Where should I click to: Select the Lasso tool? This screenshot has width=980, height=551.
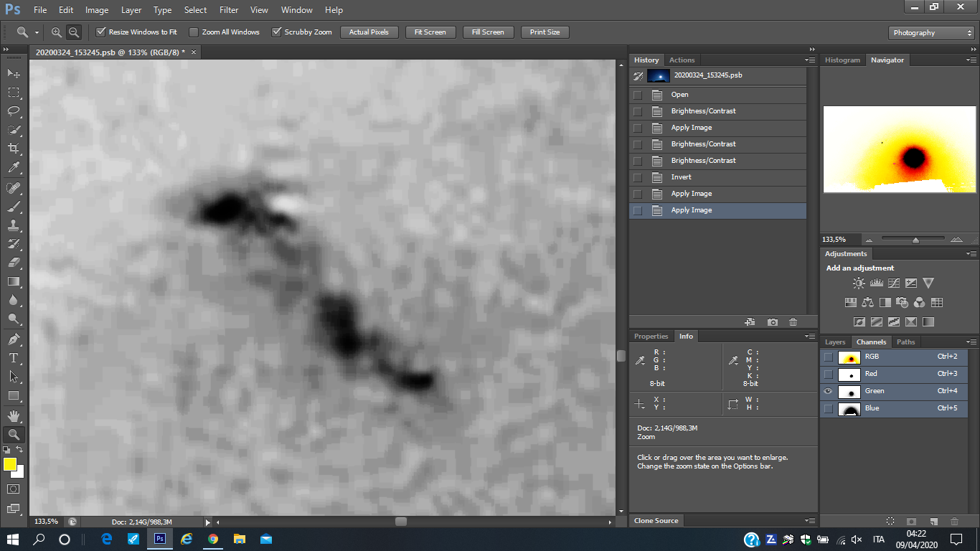14,111
